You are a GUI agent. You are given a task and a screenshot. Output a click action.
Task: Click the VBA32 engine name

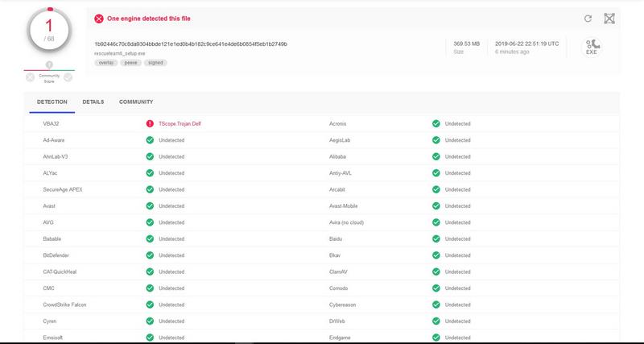click(52, 124)
